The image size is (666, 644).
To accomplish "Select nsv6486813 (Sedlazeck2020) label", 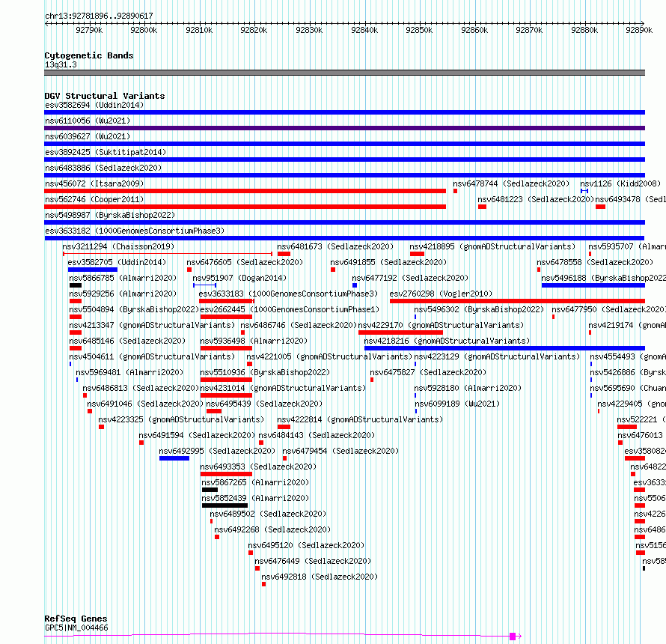I will [141, 388].
